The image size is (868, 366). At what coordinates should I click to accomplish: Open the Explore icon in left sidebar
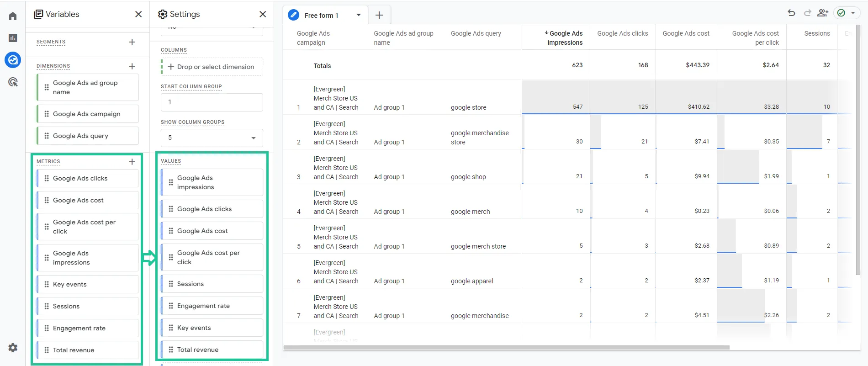13,60
